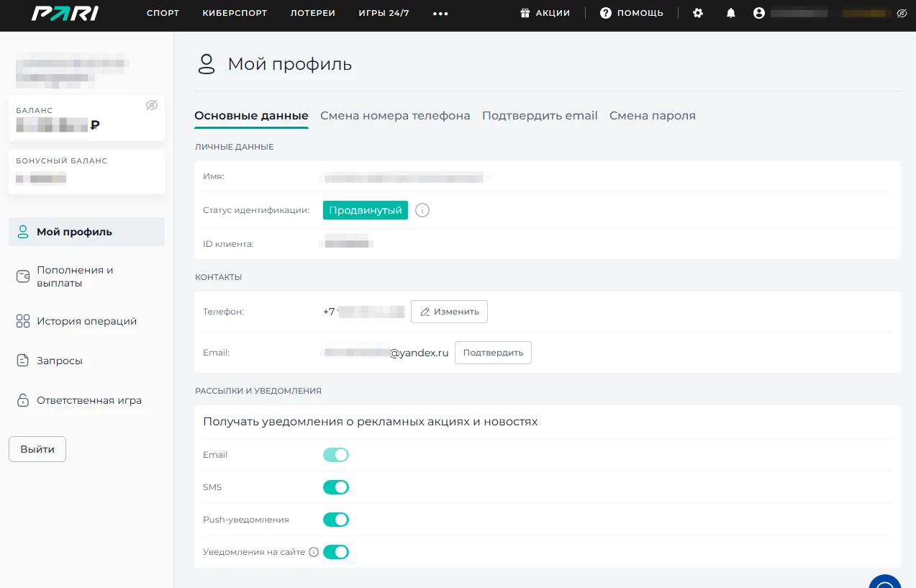Open the Подтвердить email tab
This screenshot has height=588, width=916.
pyautogui.click(x=540, y=116)
